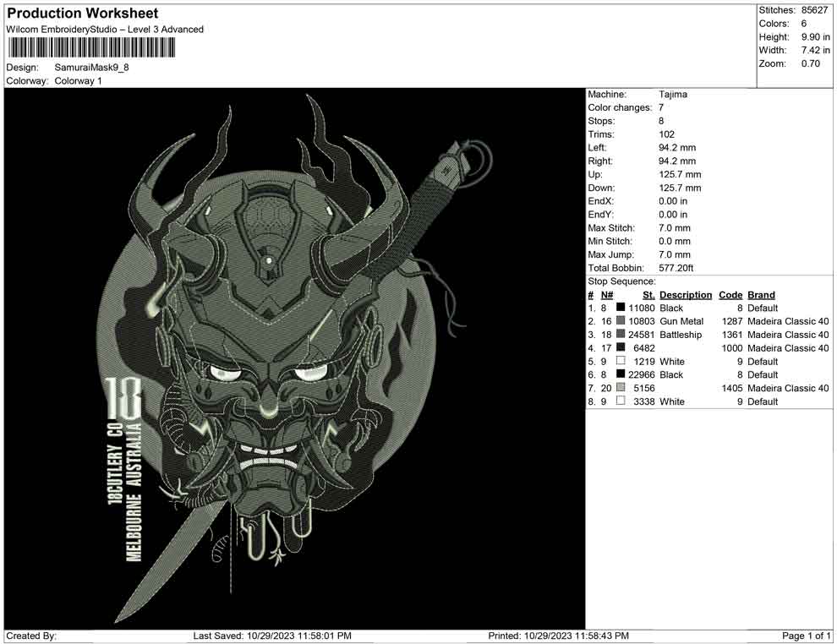This screenshot has height=644, width=837.
Task: Select the Black swatch in stop 6
Action: [621, 374]
